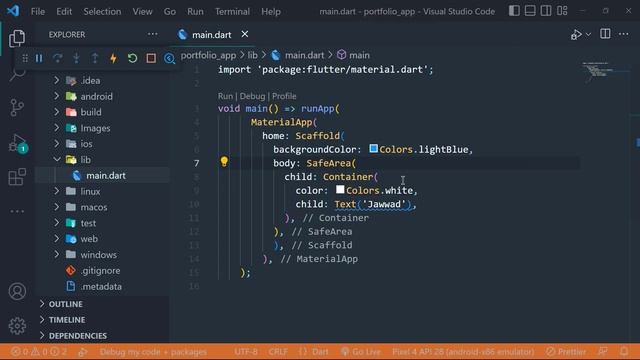Viewport: 640px width, 360px height.
Task: Open the Explorer view in activity bar
Action: 17,38
